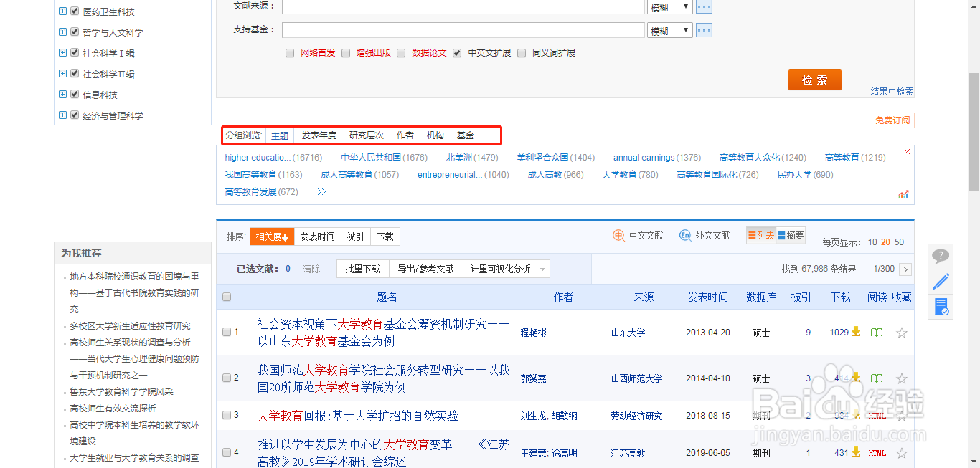
Task: Open the checklist icon on right sidebar
Action: click(941, 307)
